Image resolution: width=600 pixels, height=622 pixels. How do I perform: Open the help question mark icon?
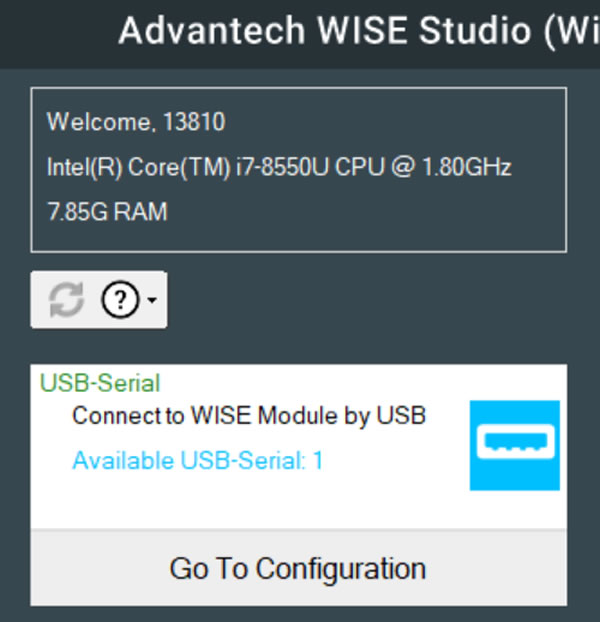pos(120,300)
